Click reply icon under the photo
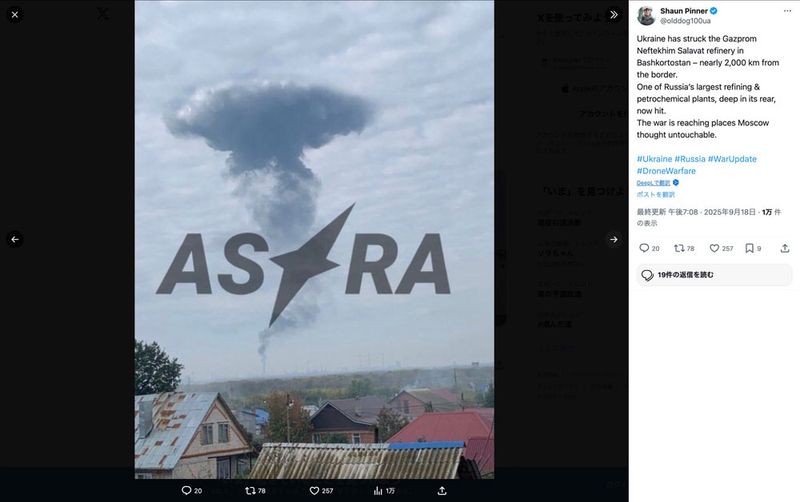The width and height of the screenshot is (800, 502). [186, 490]
